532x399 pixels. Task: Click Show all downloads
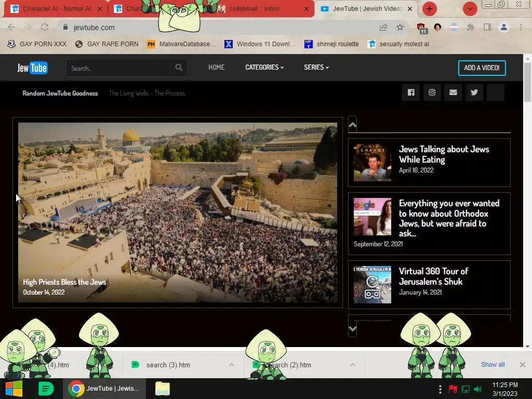pos(493,364)
